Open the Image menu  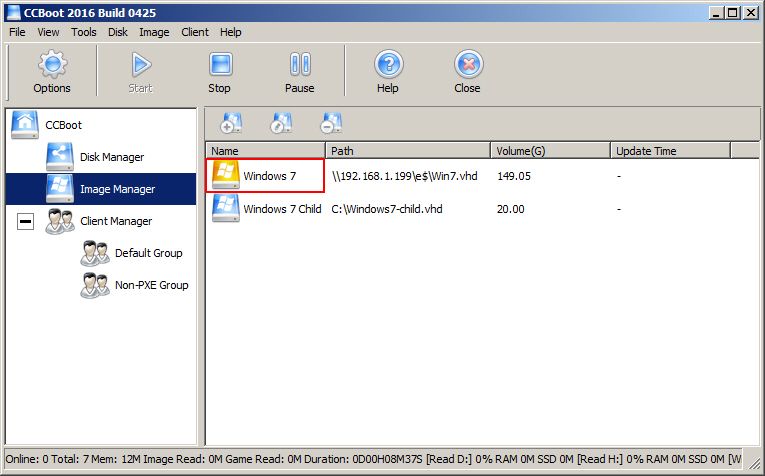tap(154, 32)
